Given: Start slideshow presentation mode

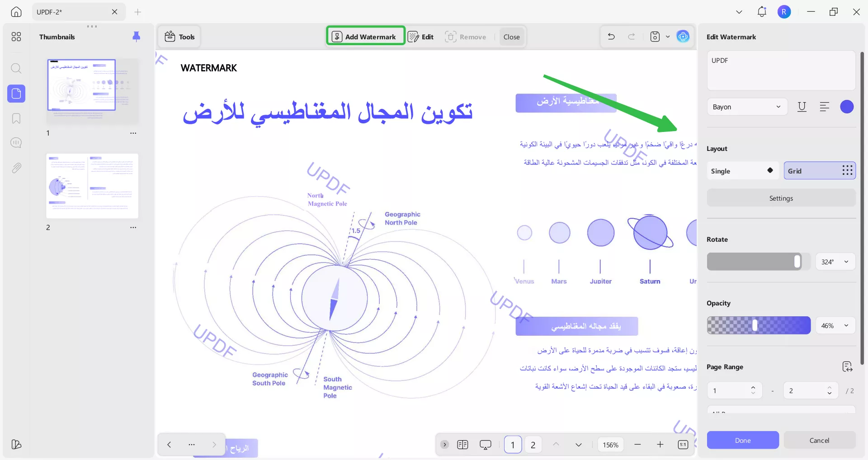Looking at the screenshot, I should pyautogui.click(x=486, y=445).
